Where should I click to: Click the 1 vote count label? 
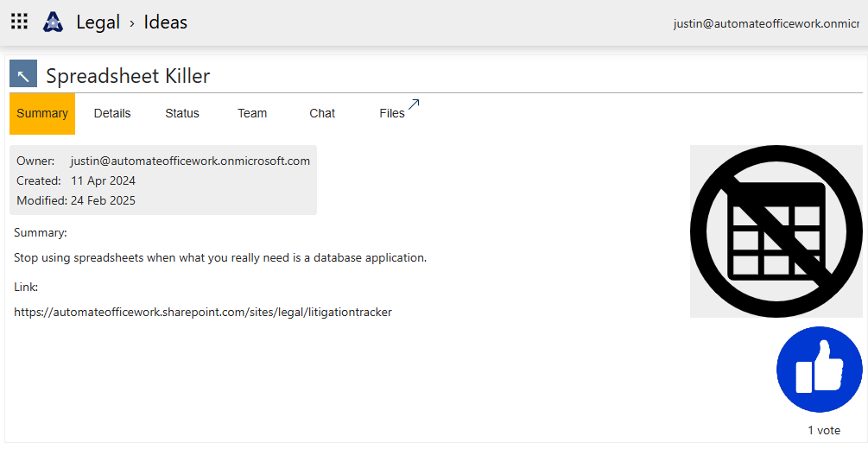(x=823, y=430)
